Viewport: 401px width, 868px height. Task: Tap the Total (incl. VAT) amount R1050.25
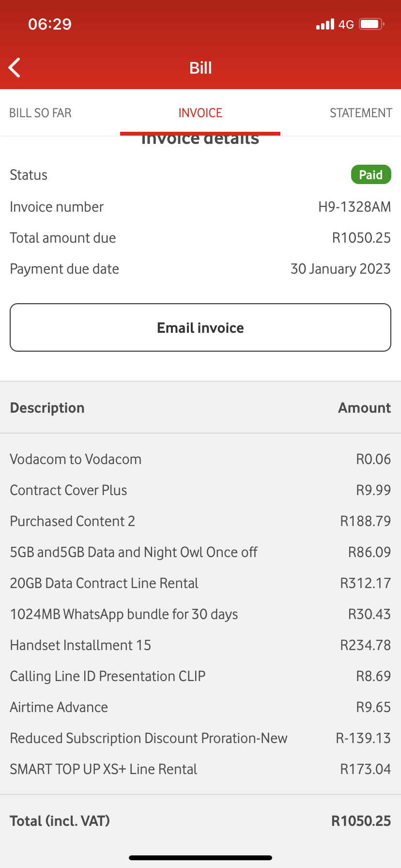tap(361, 821)
